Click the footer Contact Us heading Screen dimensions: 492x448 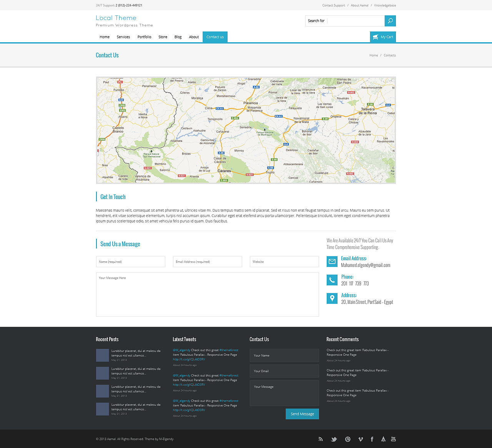pyautogui.click(x=259, y=339)
